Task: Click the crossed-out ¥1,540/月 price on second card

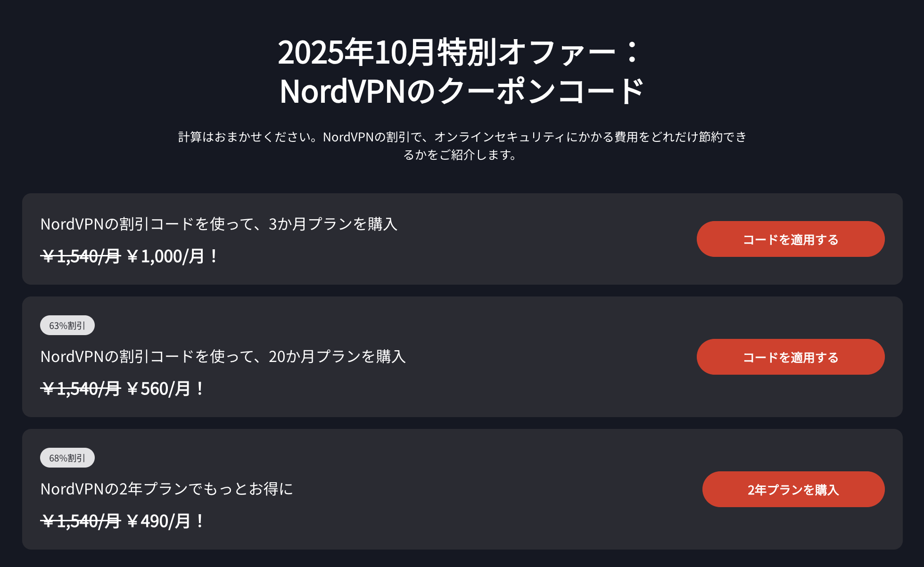Action: [80, 388]
